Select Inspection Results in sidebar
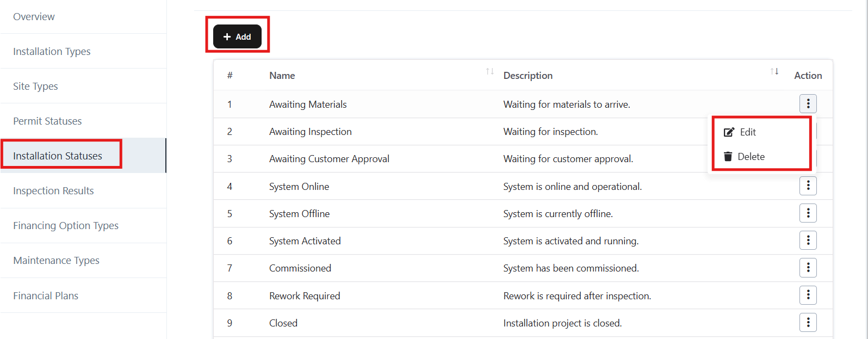The height and width of the screenshot is (339, 868). (53, 191)
